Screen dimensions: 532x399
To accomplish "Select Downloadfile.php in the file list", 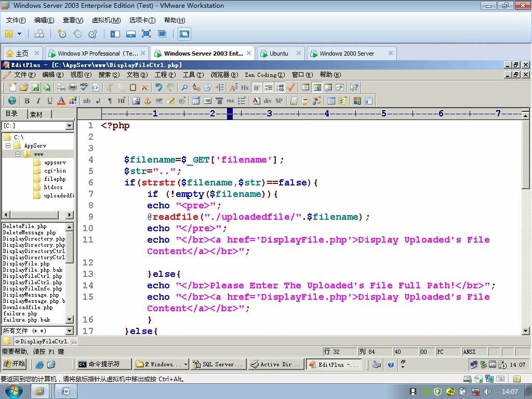I will 28,307.
